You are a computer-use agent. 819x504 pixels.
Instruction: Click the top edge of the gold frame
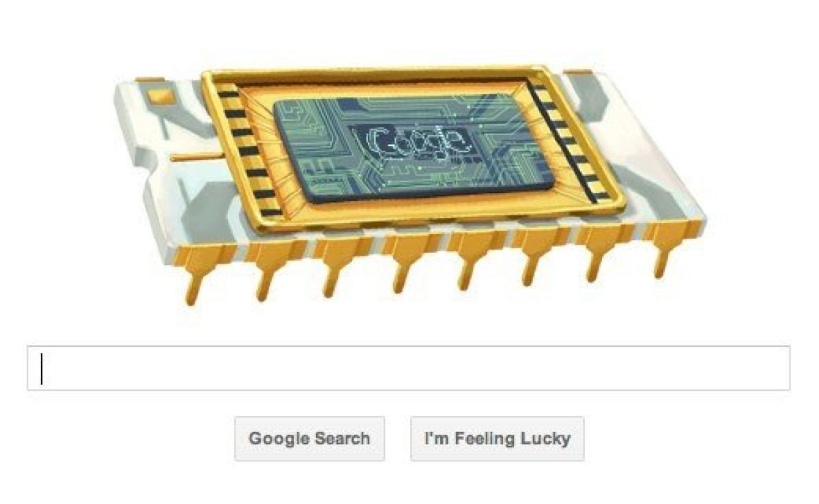374,74
